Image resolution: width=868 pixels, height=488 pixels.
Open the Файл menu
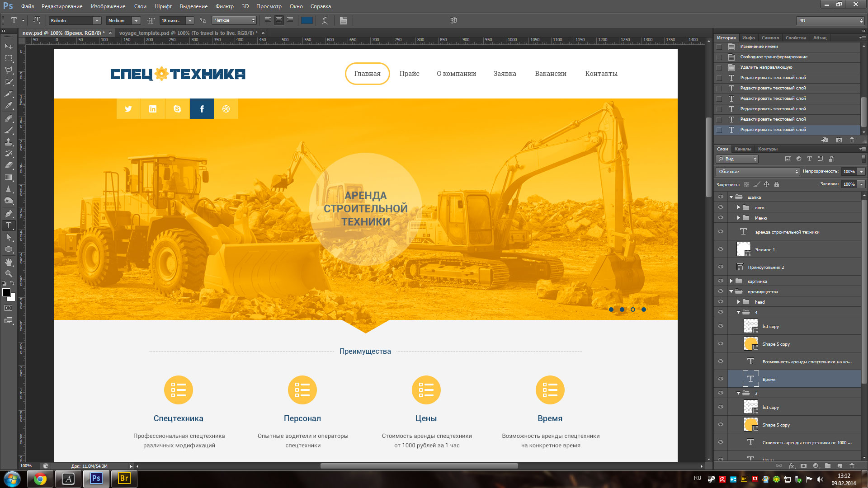[27, 6]
